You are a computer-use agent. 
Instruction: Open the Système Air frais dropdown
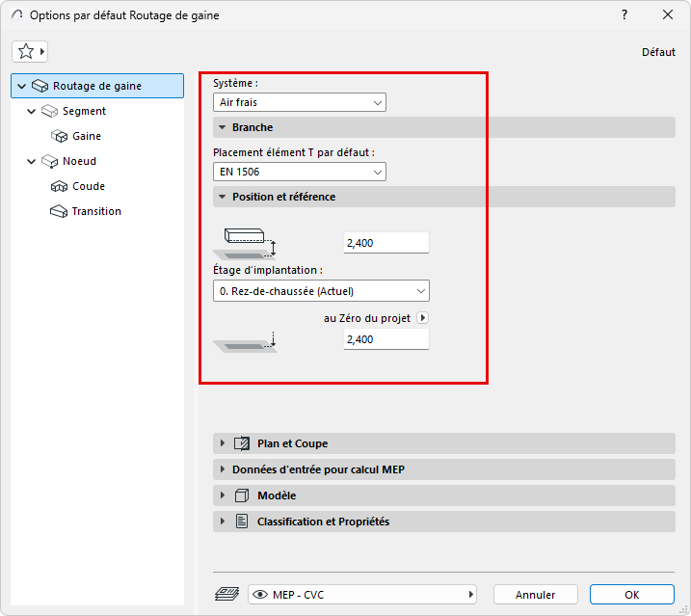coord(299,102)
